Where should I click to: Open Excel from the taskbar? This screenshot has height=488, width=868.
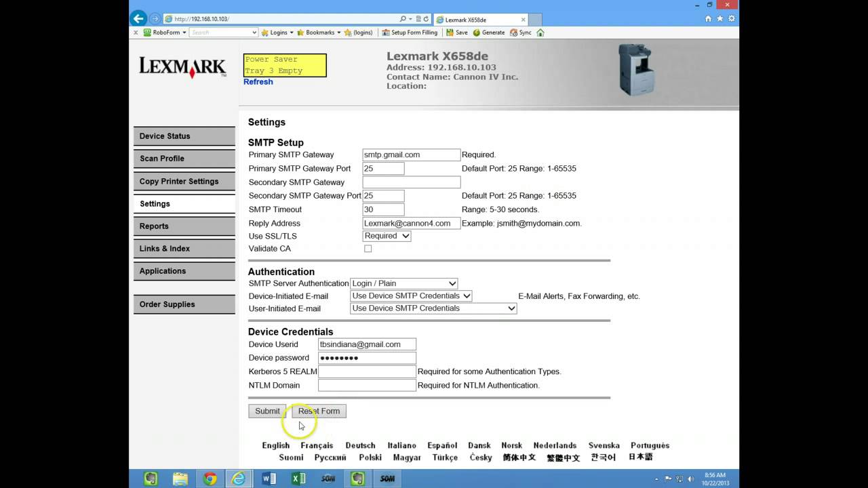coord(298,479)
